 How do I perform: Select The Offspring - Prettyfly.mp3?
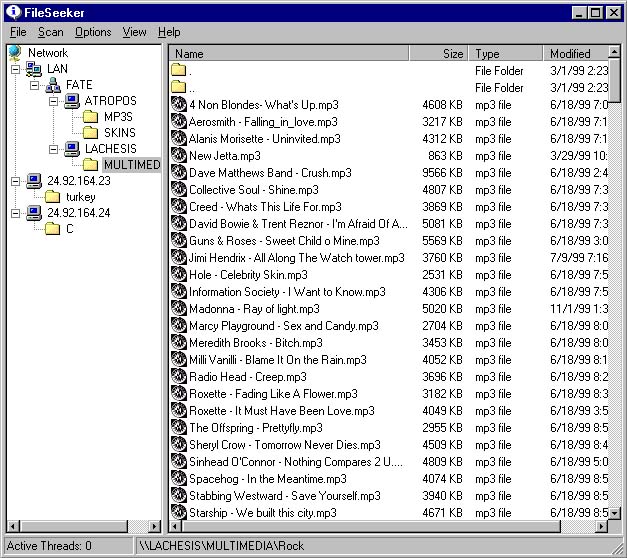coord(256,428)
